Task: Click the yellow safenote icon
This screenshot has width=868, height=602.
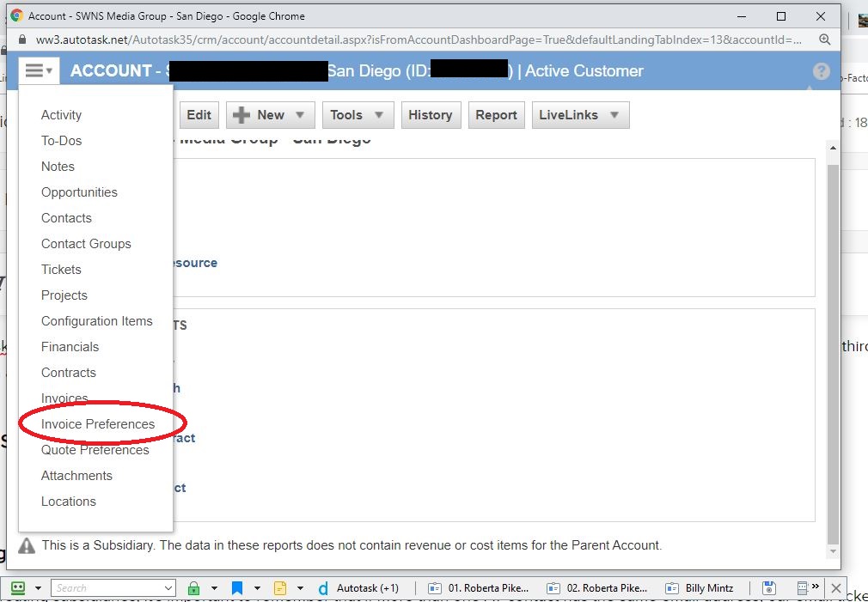Action: coord(280,587)
